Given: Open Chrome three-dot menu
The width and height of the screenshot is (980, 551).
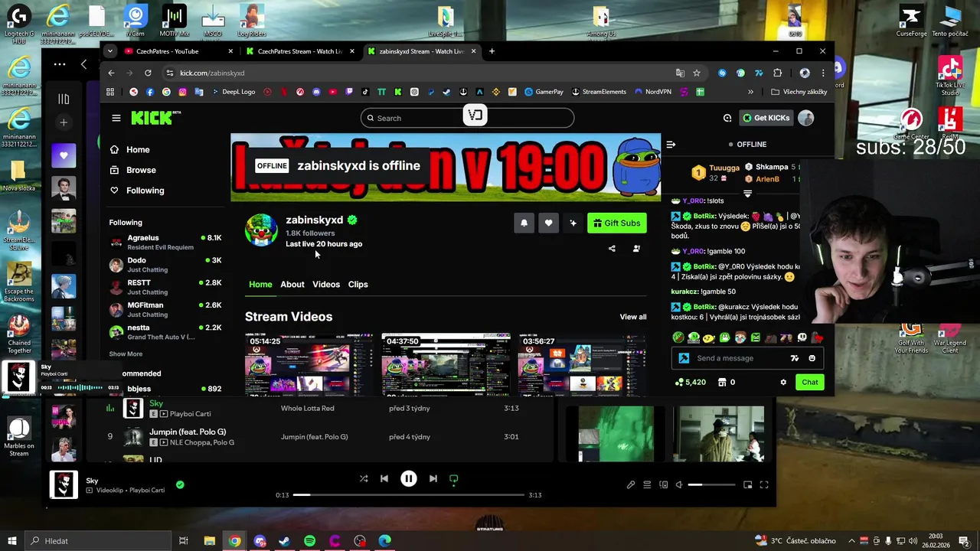Looking at the screenshot, I should click(823, 73).
